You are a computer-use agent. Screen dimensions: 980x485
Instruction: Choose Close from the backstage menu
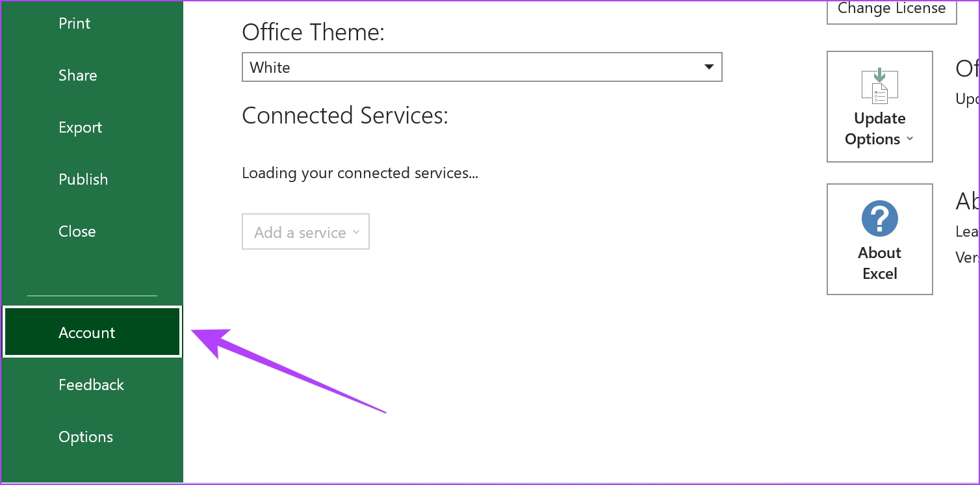pyautogui.click(x=77, y=231)
